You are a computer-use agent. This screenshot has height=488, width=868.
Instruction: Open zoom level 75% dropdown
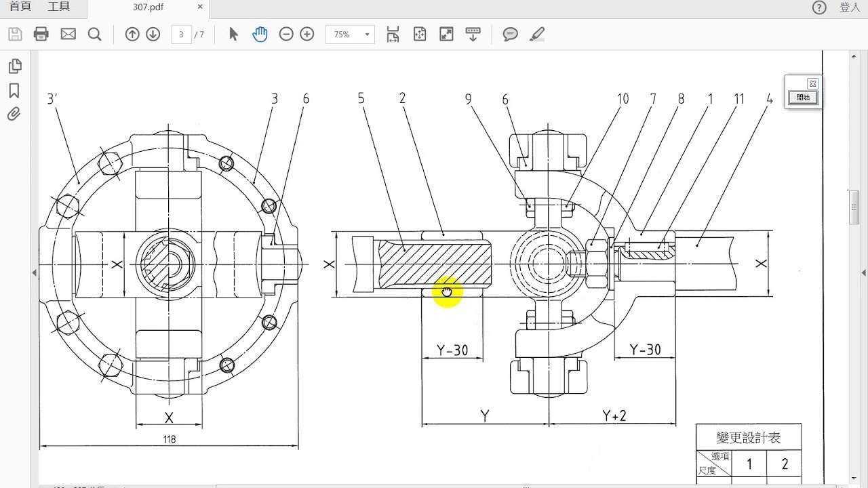350,34
